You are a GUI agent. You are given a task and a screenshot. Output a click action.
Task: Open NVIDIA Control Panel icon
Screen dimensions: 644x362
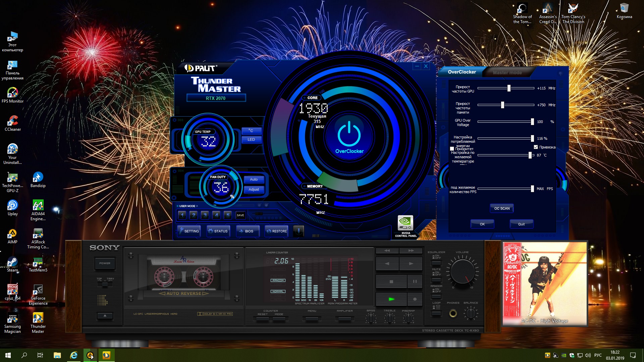(405, 223)
